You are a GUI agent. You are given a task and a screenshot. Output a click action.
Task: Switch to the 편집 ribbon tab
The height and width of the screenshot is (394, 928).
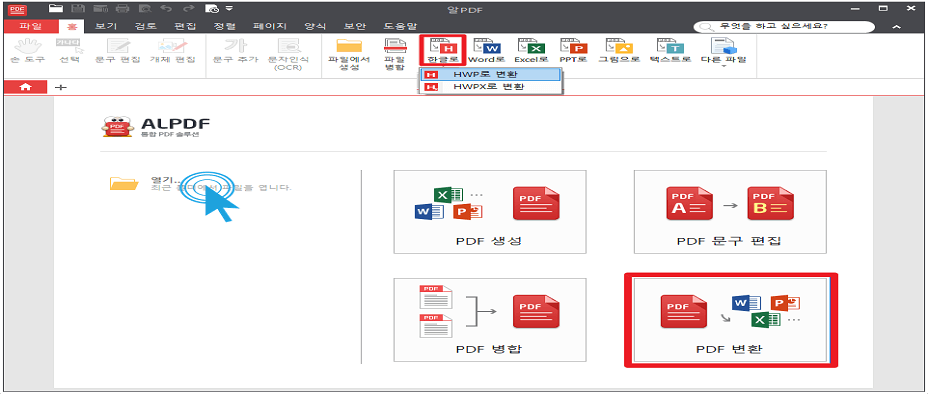[x=185, y=26]
